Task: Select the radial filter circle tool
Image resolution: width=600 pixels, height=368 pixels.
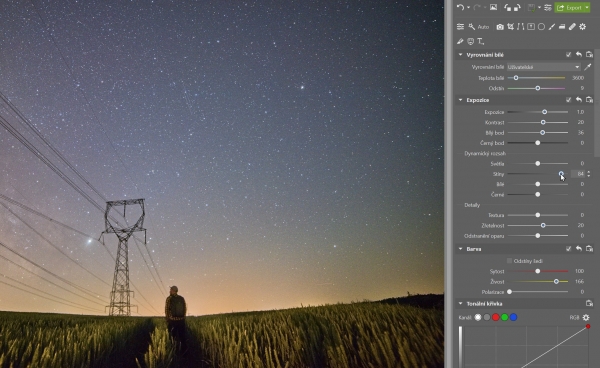Action: tap(541, 26)
